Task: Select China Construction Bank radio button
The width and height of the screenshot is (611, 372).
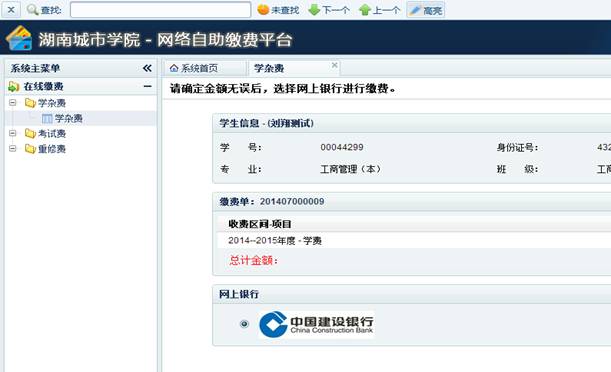Action: pyautogui.click(x=244, y=324)
